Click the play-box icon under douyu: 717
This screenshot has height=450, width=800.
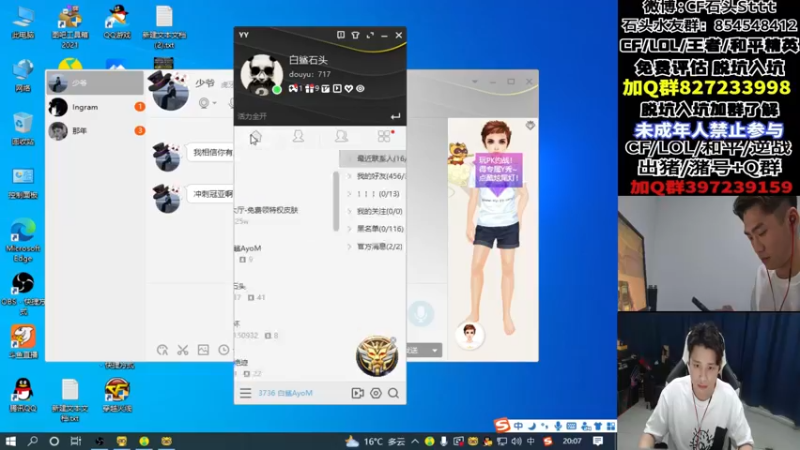tap(337, 89)
